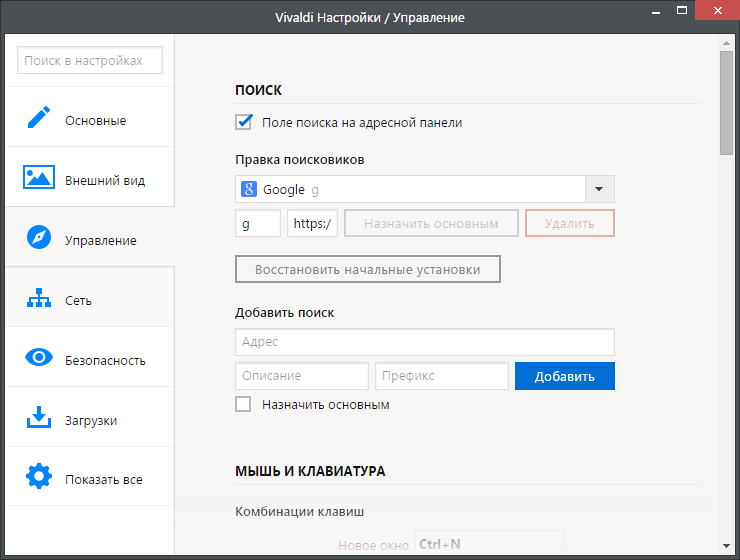The image size is (740, 560).
Task: Uncheck Поле поиска на адресной панели
Action: [x=243, y=122]
